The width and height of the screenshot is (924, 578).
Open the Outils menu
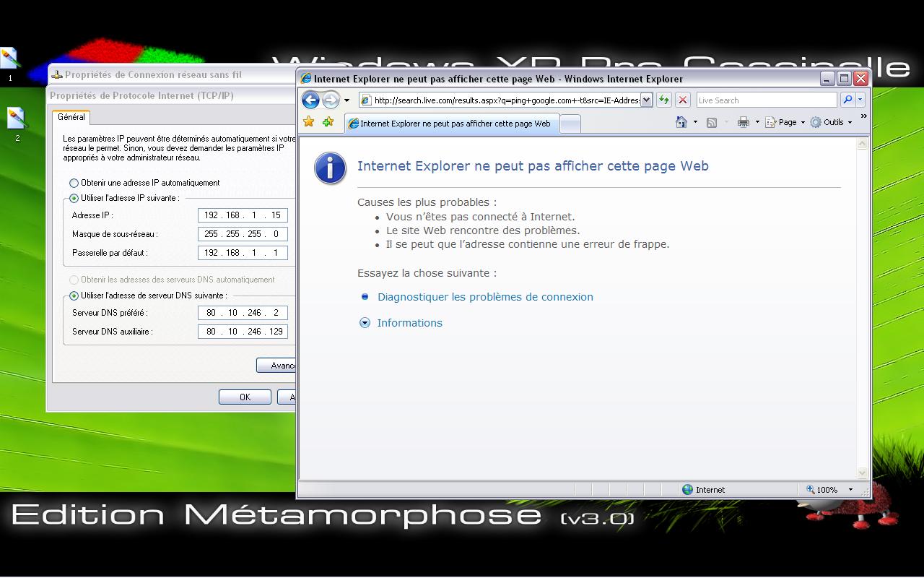pyautogui.click(x=831, y=122)
